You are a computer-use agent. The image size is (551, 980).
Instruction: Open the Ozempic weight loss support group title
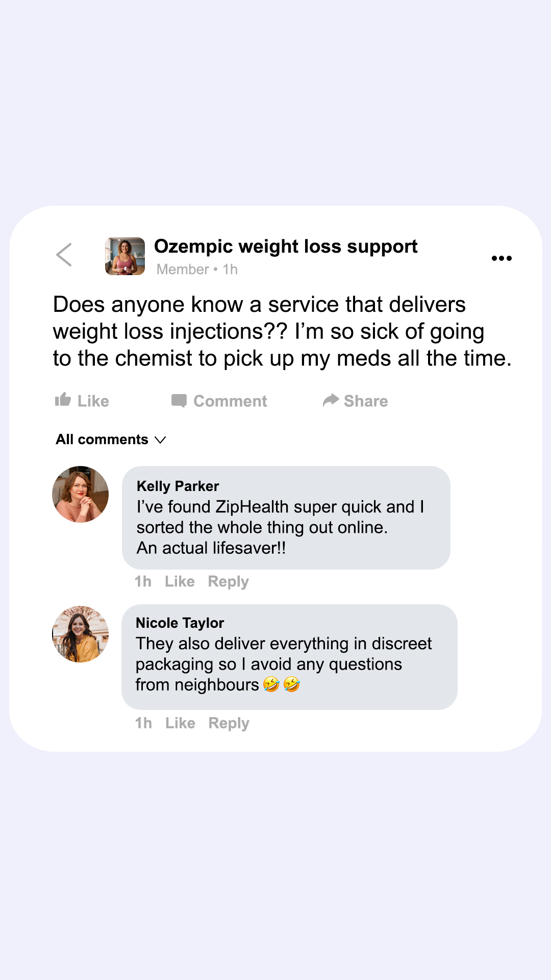click(x=286, y=247)
